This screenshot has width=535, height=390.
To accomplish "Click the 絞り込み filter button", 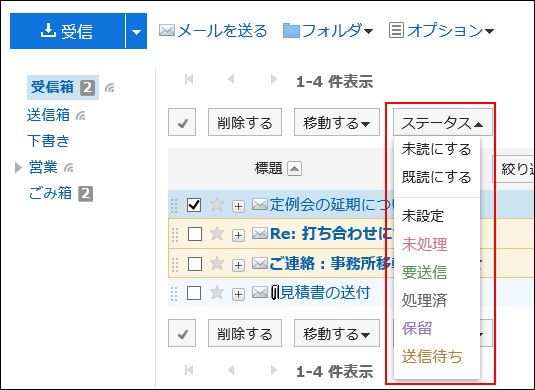I will 514,169.
